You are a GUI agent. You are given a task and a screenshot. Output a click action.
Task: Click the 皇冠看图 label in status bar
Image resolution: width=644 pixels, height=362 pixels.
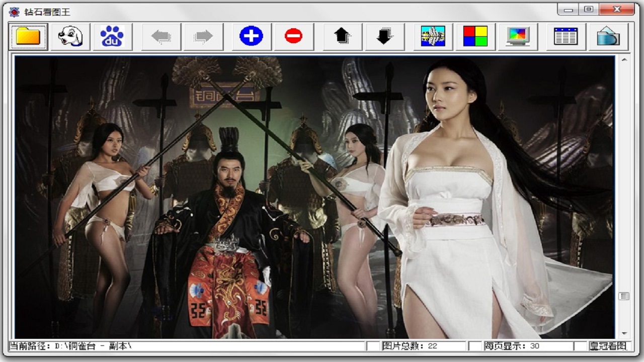click(608, 346)
